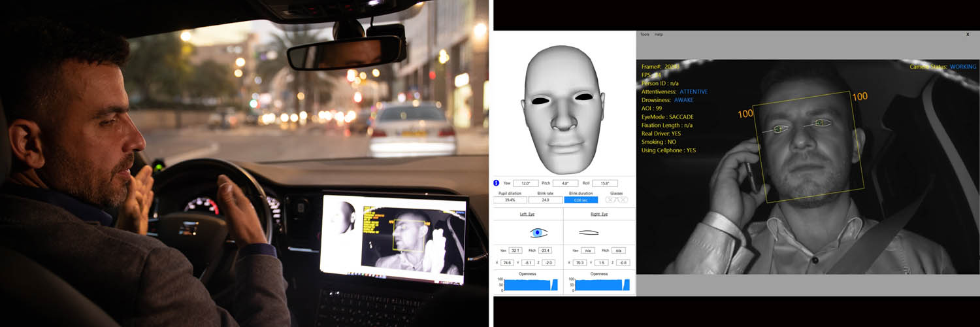Viewport: 980px width, 327px height.
Task: Click the "Pupil dilation" label
Action: (510, 194)
